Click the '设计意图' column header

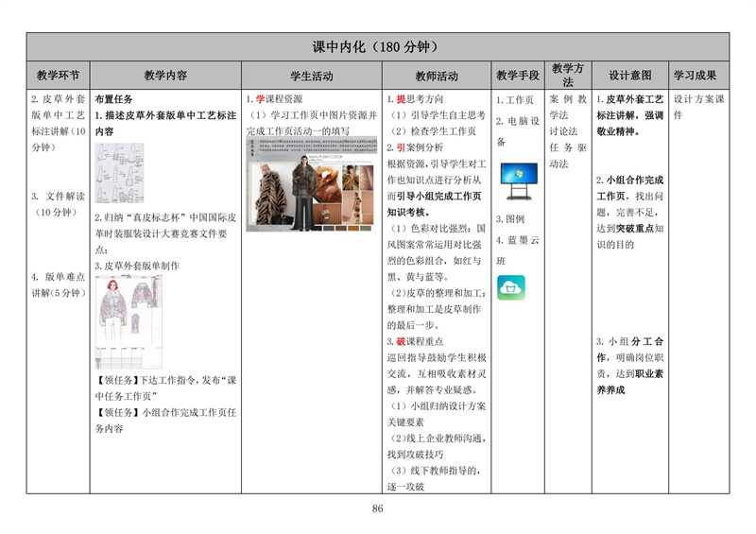click(x=629, y=76)
